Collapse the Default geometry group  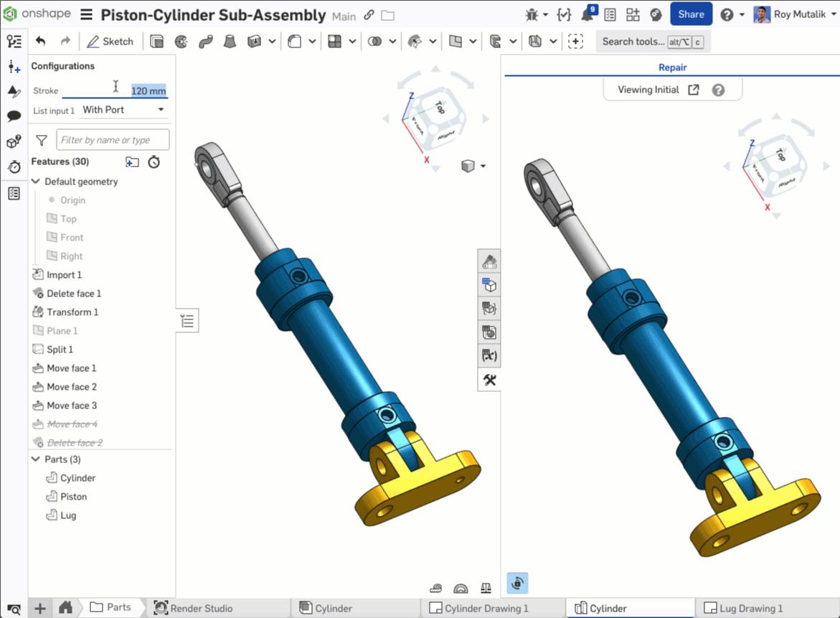coord(36,182)
